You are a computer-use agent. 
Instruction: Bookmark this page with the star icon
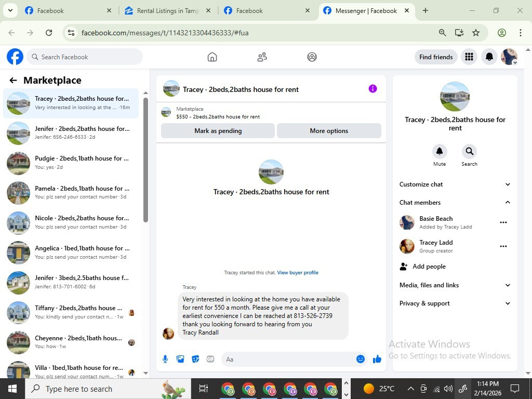[476, 33]
